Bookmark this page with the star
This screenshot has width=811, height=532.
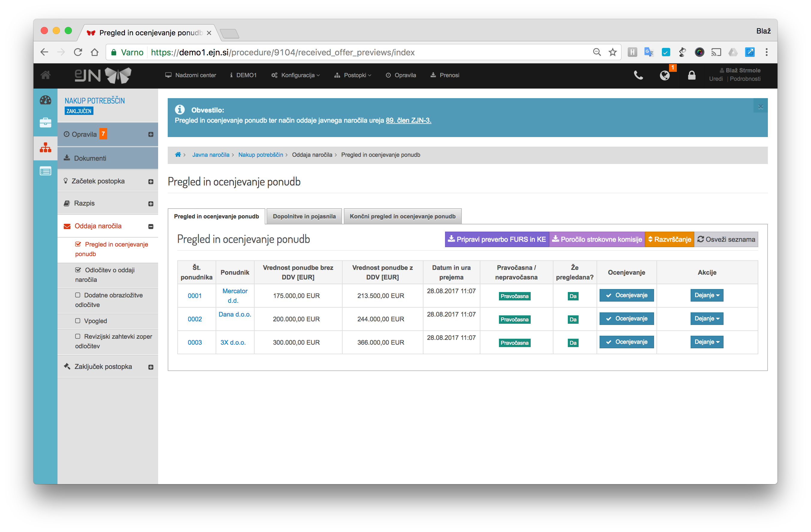click(612, 52)
